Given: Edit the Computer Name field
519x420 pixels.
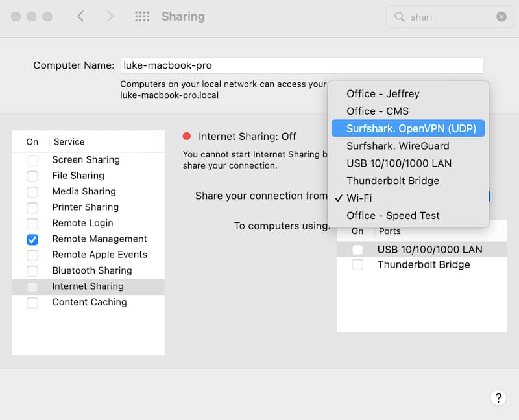Looking at the screenshot, I should click(302, 65).
